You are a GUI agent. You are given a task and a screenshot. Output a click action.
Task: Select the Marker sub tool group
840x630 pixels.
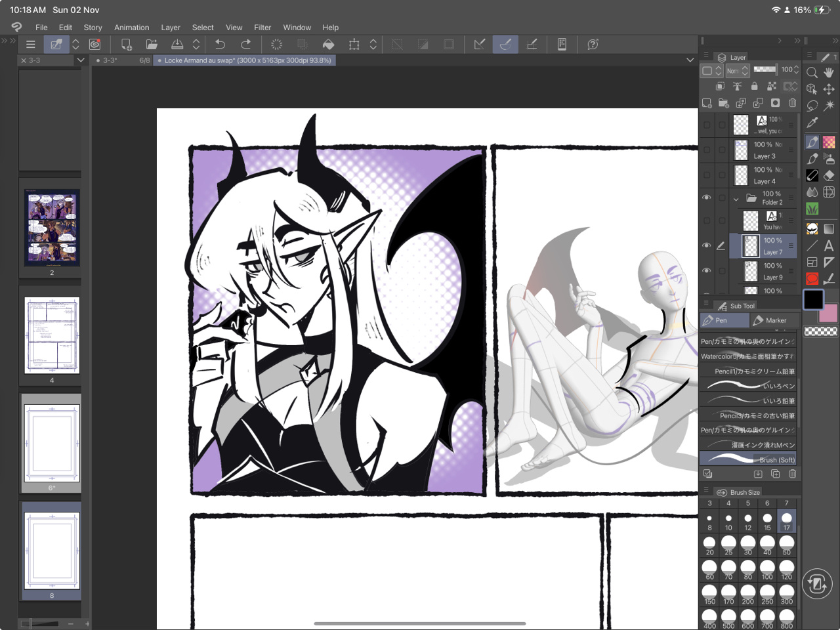tap(775, 320)
